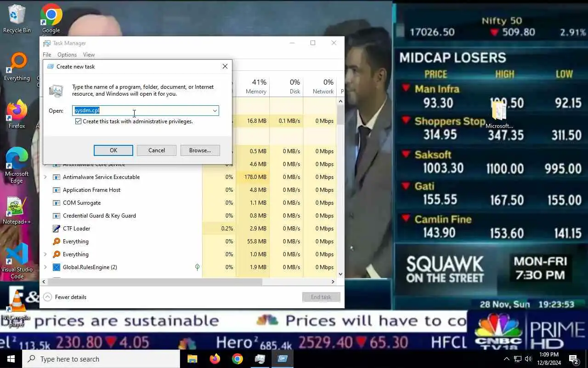The height and width of the screenshot is (368, 588).
Task: Uncheck Create this task with administrative privileges
Action: coord(78,121)
